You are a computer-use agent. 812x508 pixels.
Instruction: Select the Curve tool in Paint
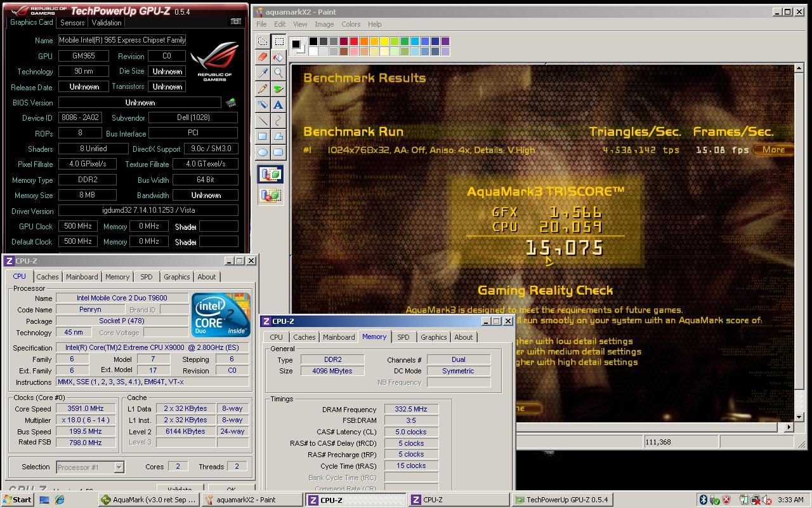point(278,121)
